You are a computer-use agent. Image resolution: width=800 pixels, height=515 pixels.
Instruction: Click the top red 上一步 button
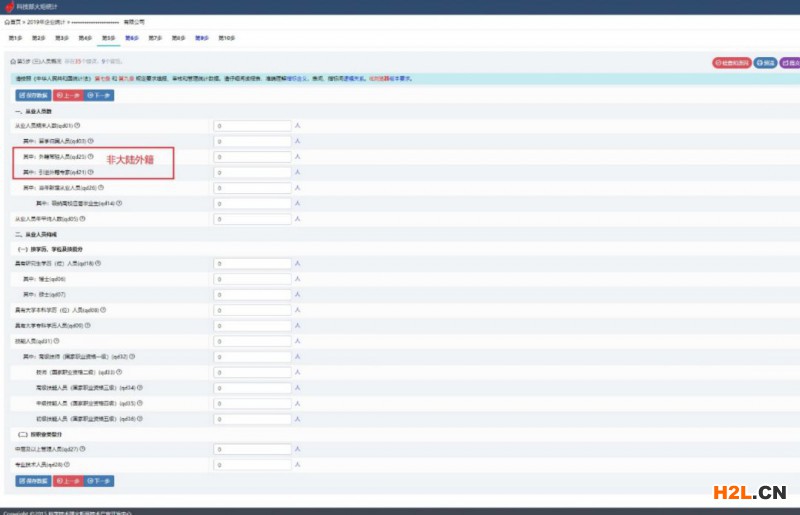(x=67, y=95)
